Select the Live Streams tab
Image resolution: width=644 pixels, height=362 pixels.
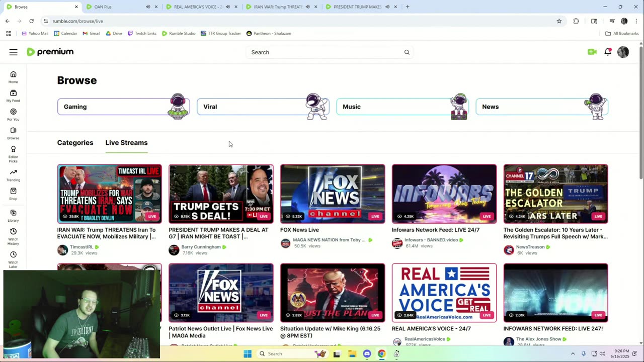tap(126, 143)
